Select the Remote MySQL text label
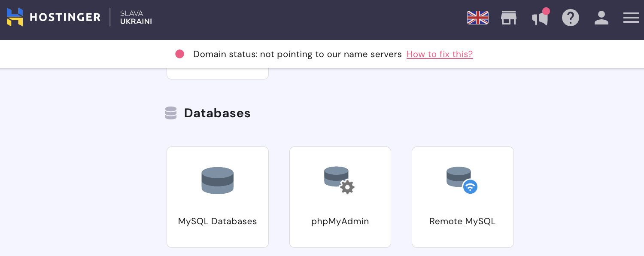This screenshot has height=256, width=644. click(462, 221)
